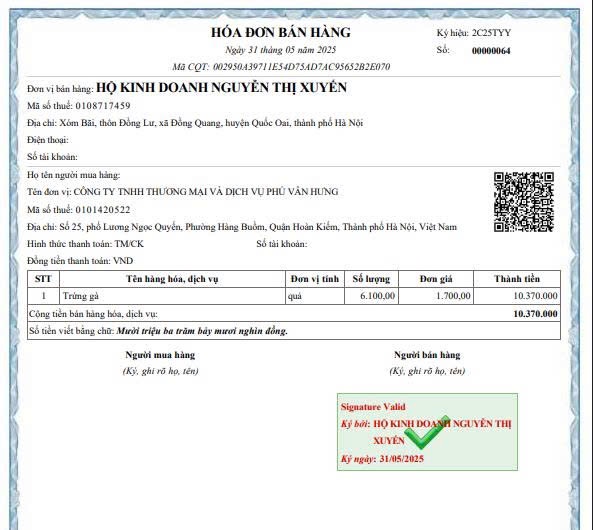
Task: Click the Signature Valid stamp box
Action: pos(427,432)
